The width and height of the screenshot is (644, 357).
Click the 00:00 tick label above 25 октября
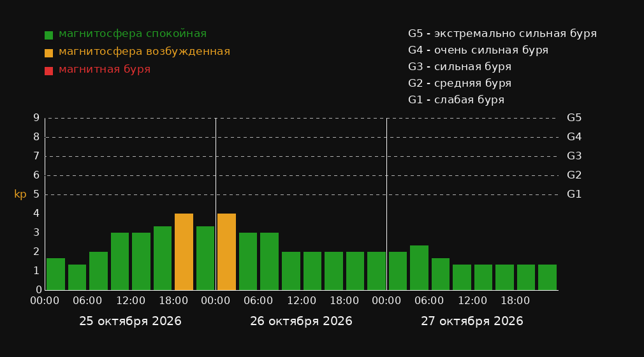45,301
